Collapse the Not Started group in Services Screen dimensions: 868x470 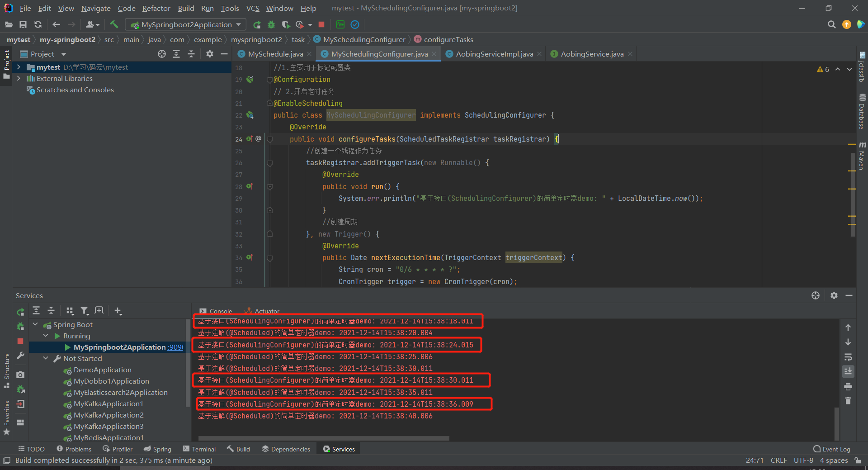tap(46, 358)
